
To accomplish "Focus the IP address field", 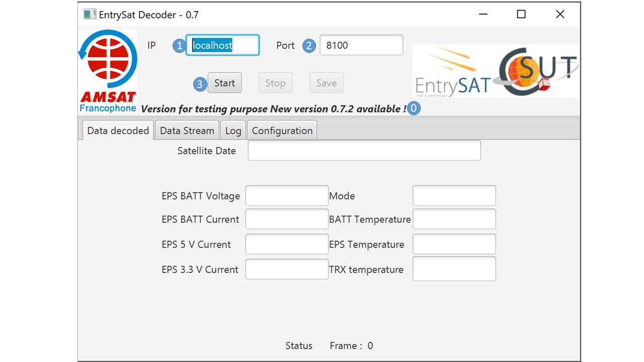I will (x=222, y=45).
